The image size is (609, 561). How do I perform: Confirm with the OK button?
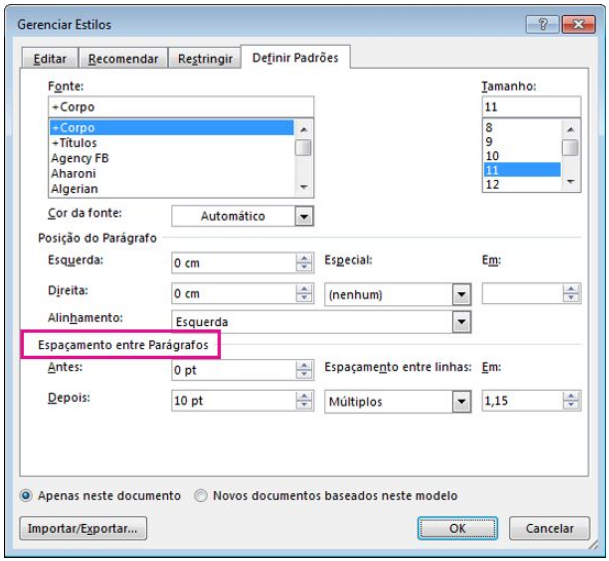pyautogui.click(x=457, y=528)
